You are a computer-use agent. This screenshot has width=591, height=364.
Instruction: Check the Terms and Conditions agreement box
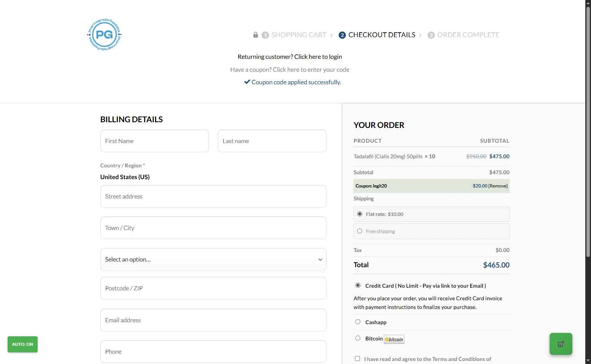click(357, 359)
